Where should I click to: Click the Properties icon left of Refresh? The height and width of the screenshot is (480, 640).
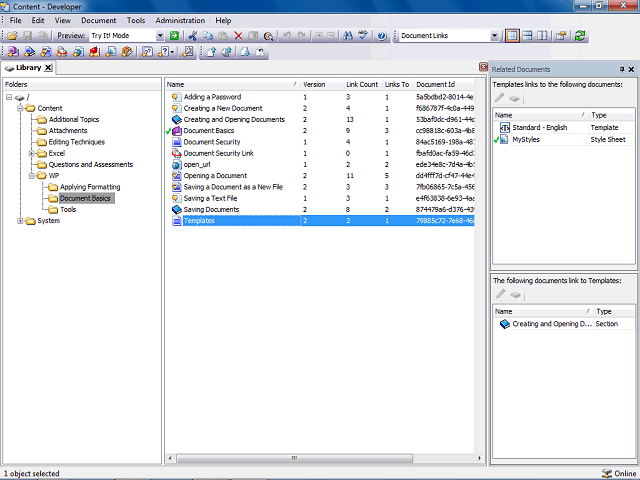coord(561,36)
